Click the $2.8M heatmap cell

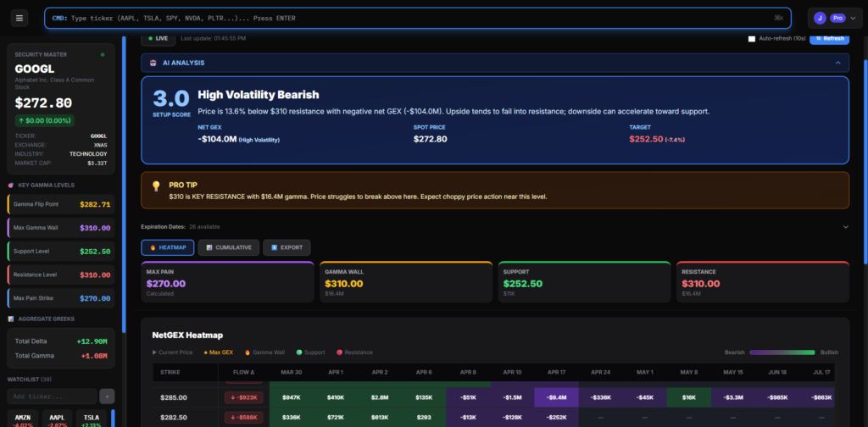click(x=380, y=397)
